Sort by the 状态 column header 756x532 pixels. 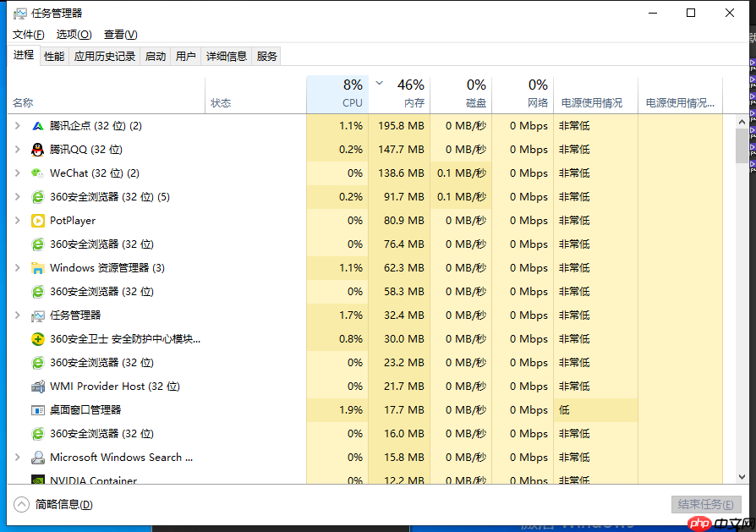[x=255, y=94]
